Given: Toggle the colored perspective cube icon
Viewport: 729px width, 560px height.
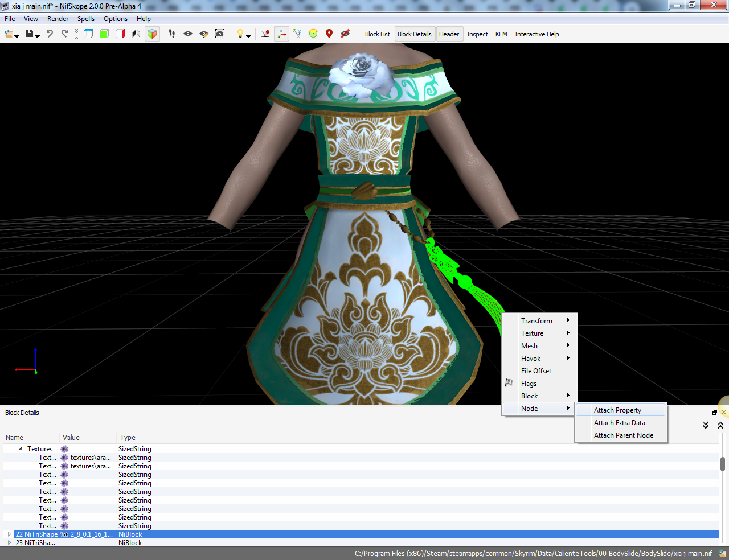Looking at the screenshot, I should 152,34.
